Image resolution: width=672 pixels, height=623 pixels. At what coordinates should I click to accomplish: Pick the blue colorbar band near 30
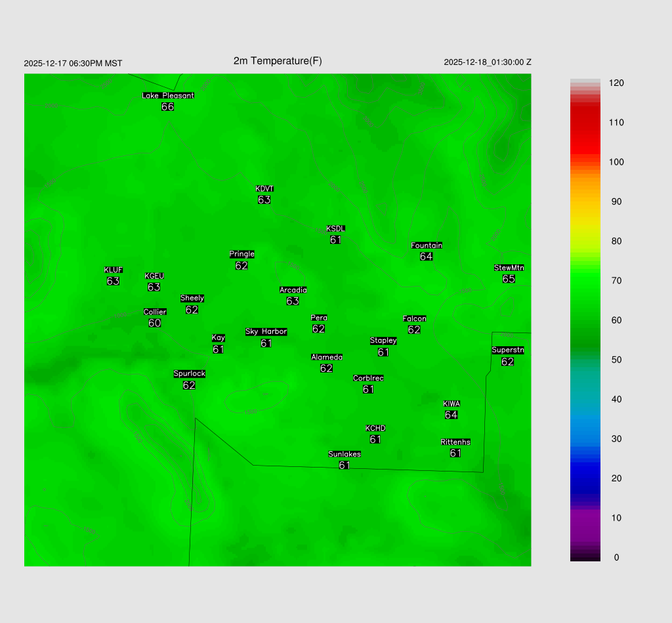pyautogui.click(x=585, y=439)
